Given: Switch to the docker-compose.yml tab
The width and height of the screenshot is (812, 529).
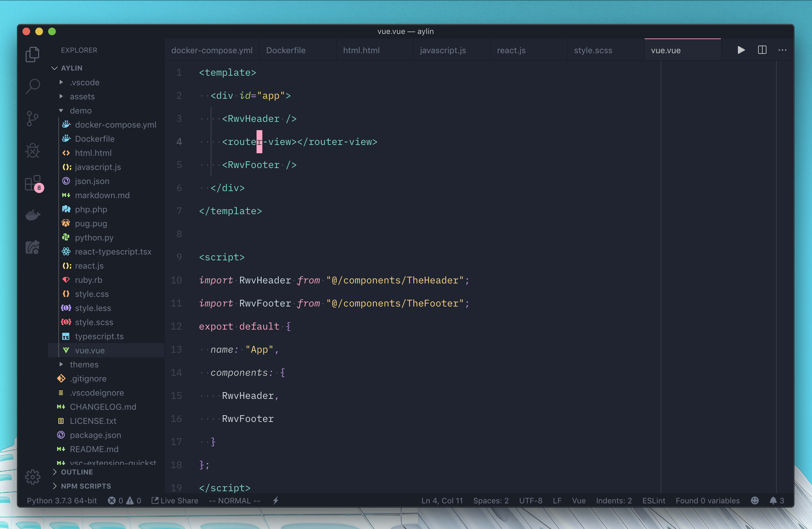Looking at the screenshot, I should coord(212,50).
